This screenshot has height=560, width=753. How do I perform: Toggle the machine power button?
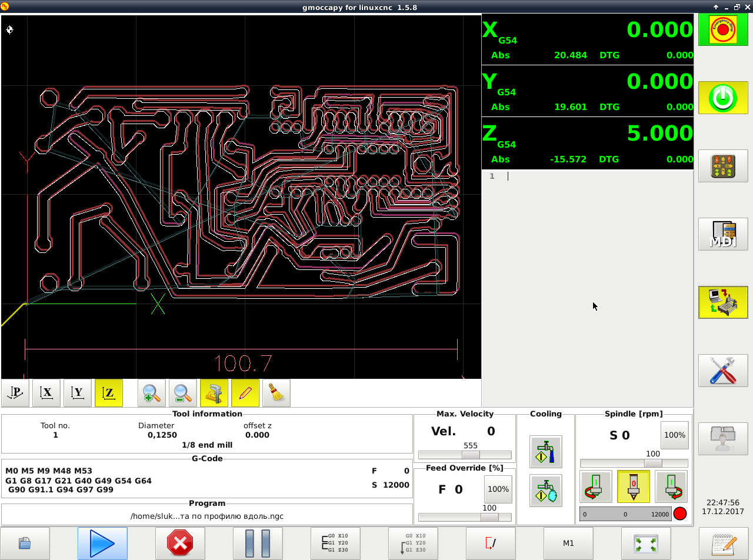pyautogui.click(x=722, y=98)
